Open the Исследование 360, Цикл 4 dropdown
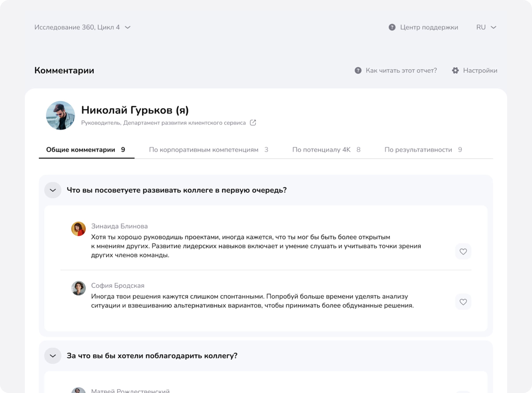The image size is (532, 393). (x=82, y=27)
